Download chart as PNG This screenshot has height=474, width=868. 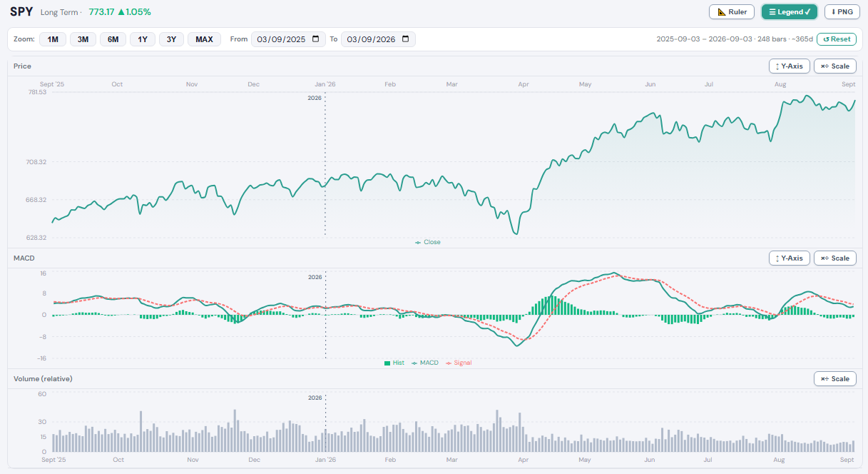click(842, 11)
